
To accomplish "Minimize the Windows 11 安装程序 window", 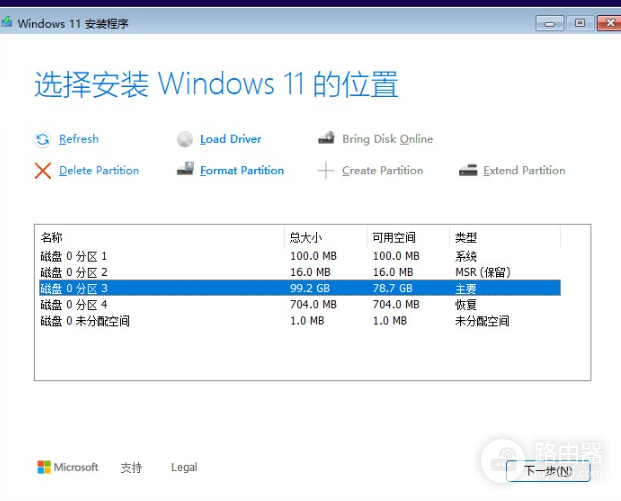I will coord(549,23).
